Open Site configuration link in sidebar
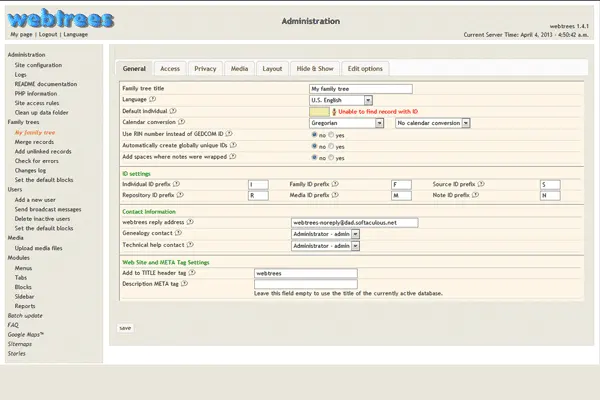 point(37,65)
